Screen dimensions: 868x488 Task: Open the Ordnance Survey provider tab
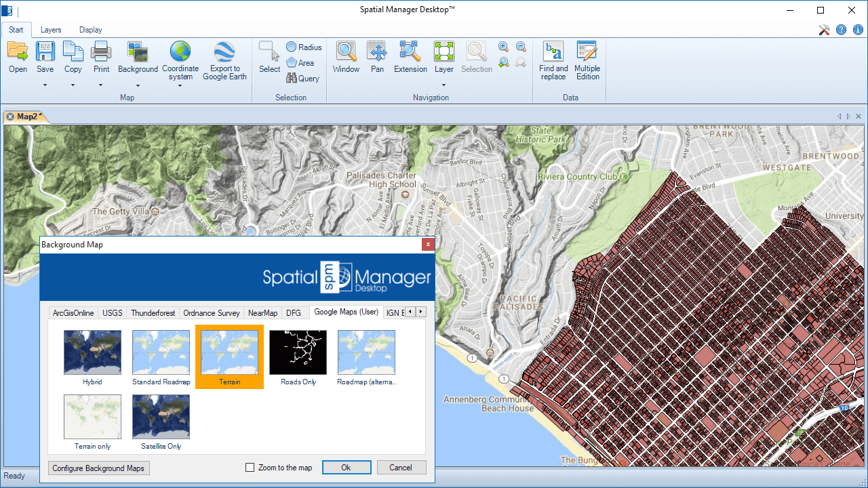[212, 312]
